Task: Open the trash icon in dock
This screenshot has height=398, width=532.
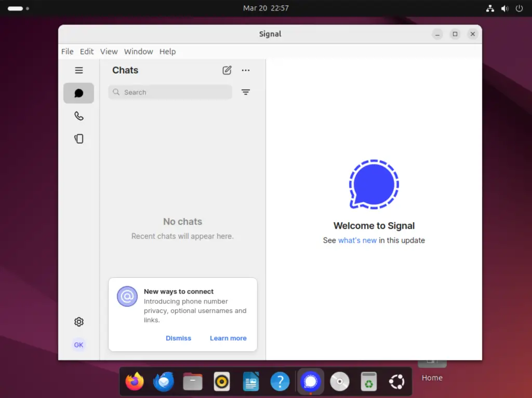Action: (368, 381)
